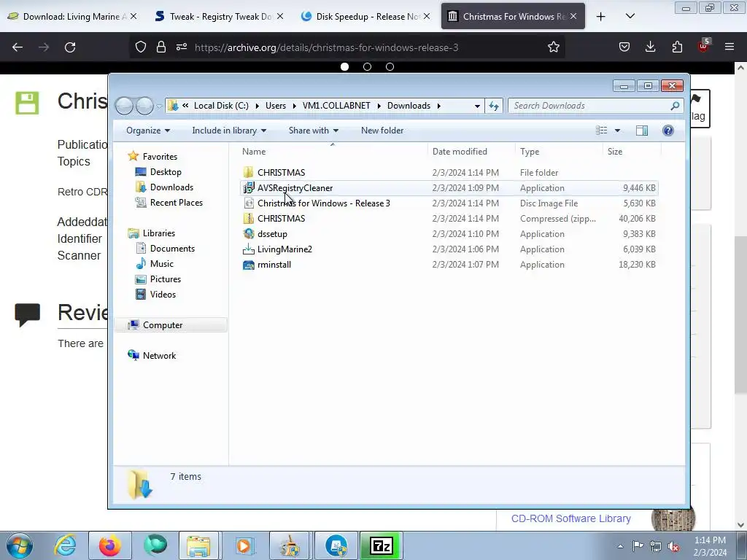Close the Christmas For Windows tab
Screen dimensions: 747x560
[x=573, y=16]
